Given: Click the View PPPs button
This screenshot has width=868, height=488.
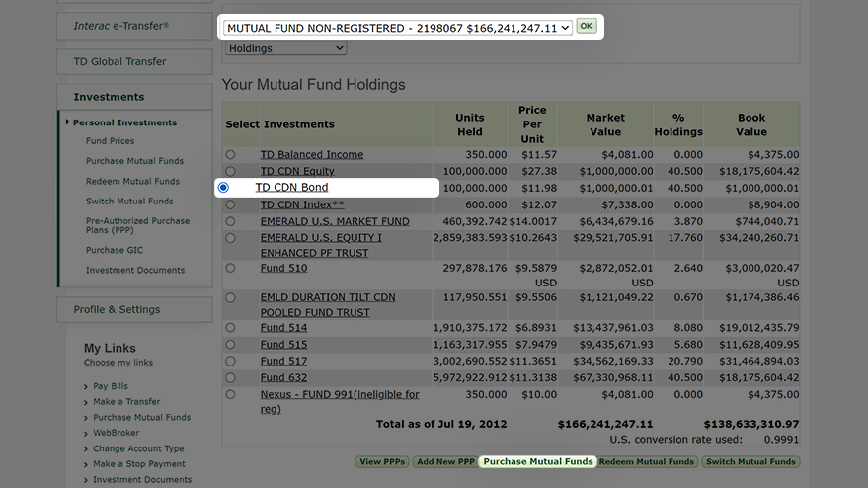Looking at the screenshot, I should [x=382, y=462].
